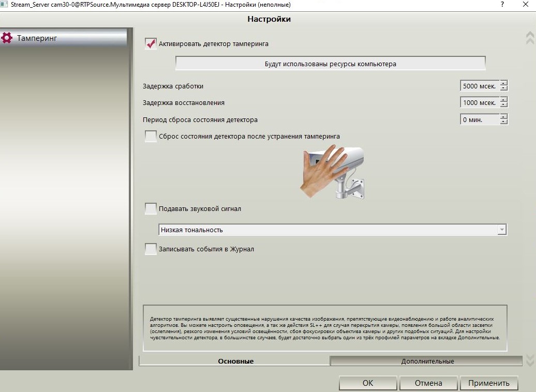Decrease the Задержка сработки value with the down arrow

[504, 88]
